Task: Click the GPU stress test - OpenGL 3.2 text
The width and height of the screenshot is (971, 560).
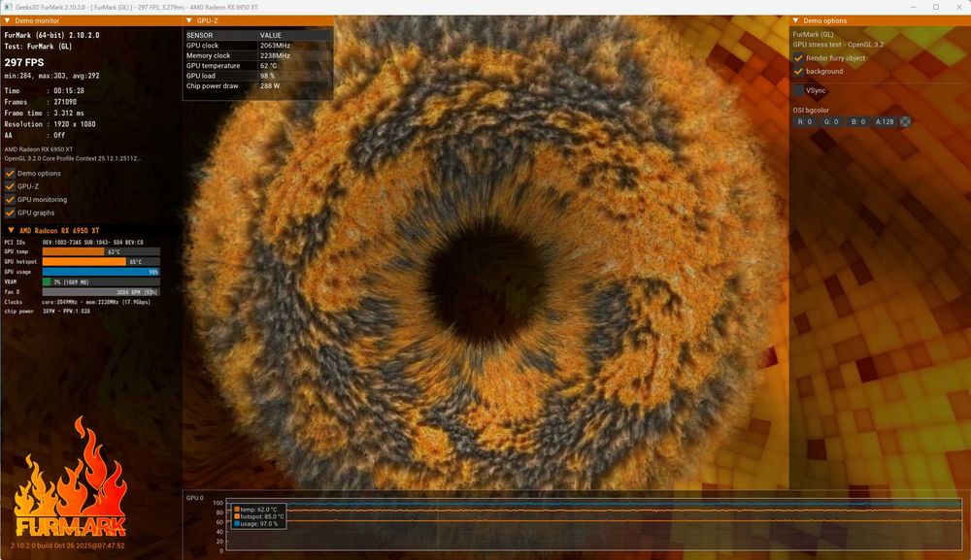Action: point(839,45)
